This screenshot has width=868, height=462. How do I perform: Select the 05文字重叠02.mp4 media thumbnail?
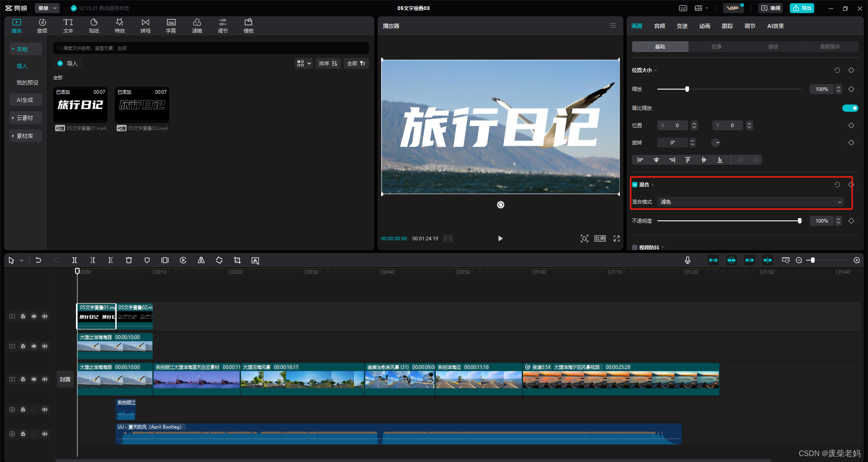142,105
